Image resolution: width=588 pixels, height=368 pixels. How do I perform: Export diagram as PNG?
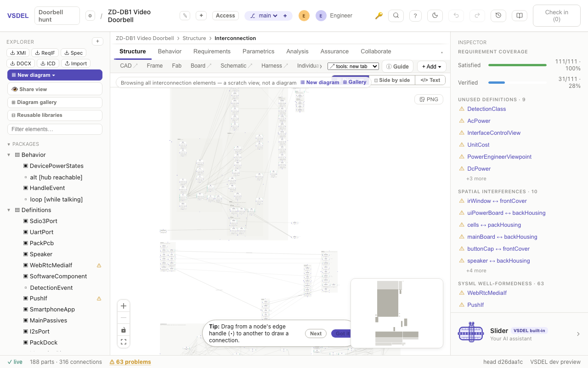(x=429, y=99)
